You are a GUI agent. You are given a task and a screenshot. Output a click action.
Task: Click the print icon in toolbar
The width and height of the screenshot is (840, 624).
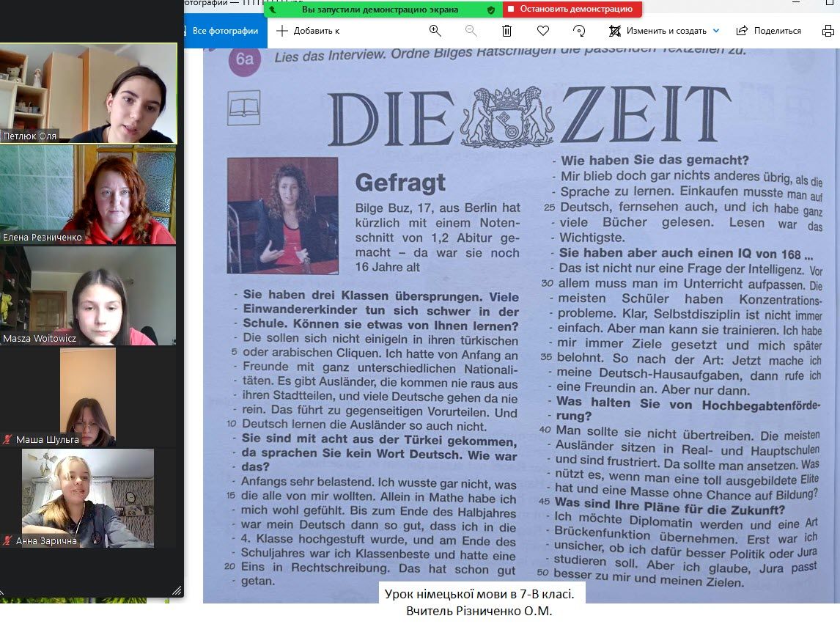(828, 31)
